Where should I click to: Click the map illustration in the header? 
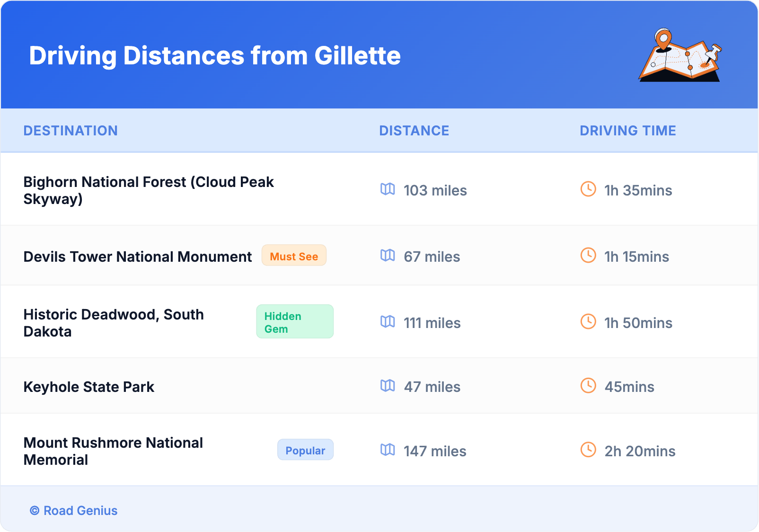coord(680,55)
